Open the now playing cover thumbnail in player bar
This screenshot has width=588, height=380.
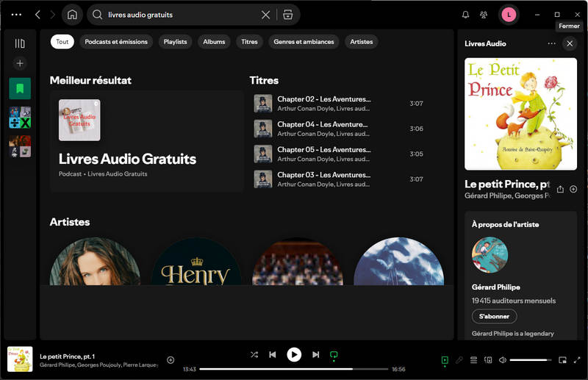[20, 359]
